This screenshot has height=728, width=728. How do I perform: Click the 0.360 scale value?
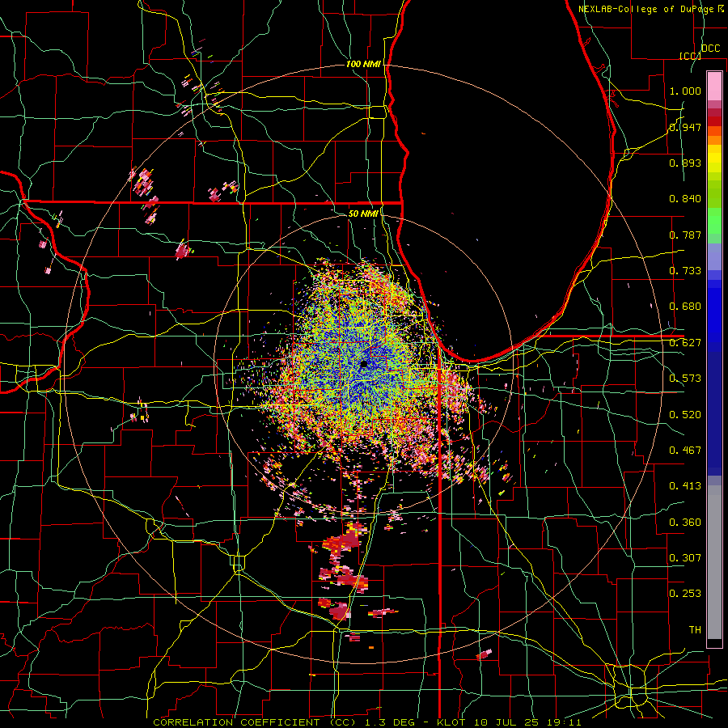point(685,523)
